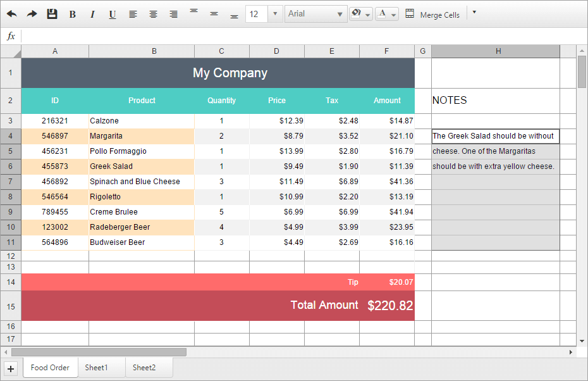Undo the last action

point(11,13)
